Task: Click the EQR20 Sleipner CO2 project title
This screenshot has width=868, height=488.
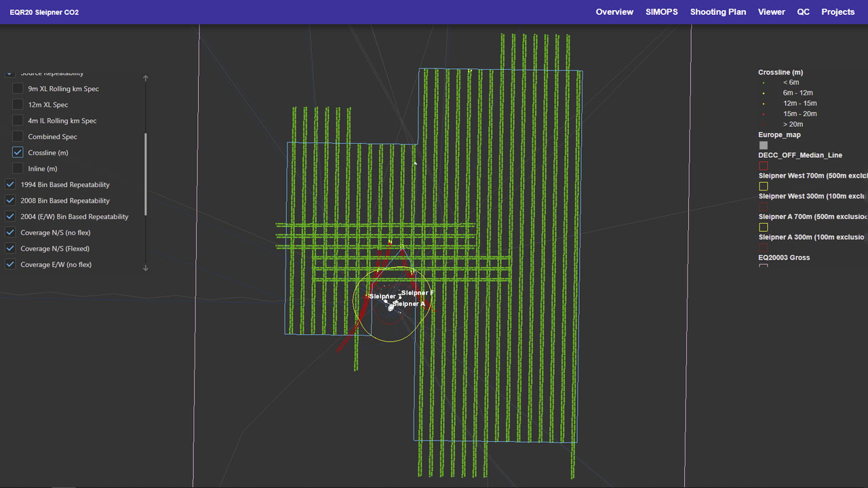Action: coord(43,12)
